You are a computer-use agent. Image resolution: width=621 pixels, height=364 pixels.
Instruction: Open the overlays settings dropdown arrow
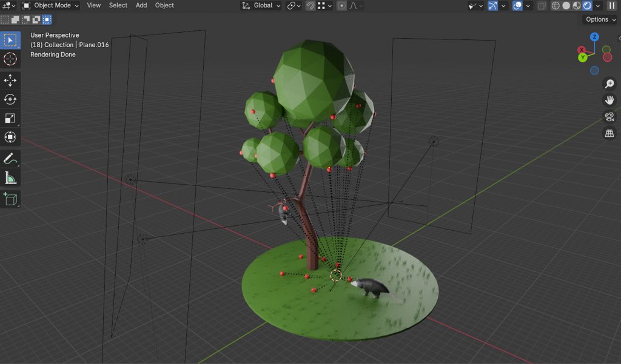[x=528, y=5]
